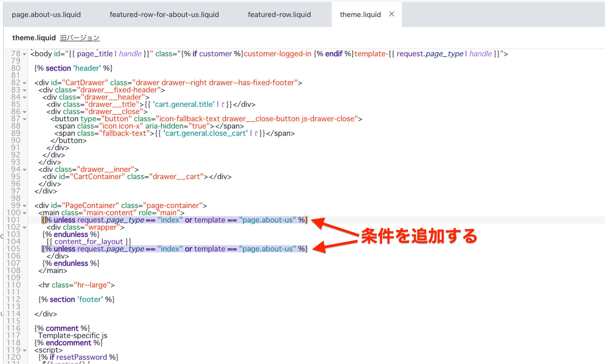Click the section 'footer' code line
The width and height of the screenshot is (605, 364).
click(x=76, y=300)
